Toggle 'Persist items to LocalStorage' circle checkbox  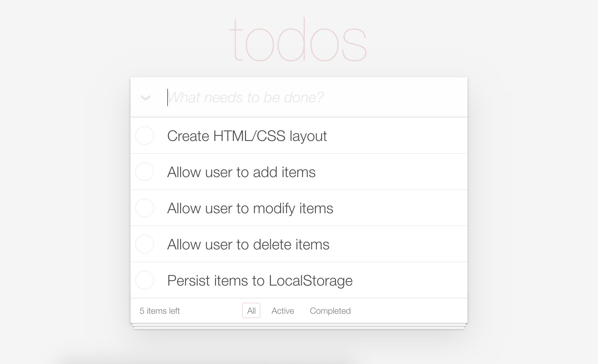(145, 280)
